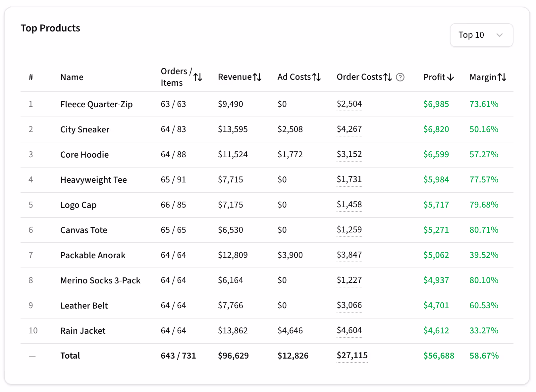Select the Rain Jacket product name
The height and width of the screenshot is (392, 536).
(83, 331)
